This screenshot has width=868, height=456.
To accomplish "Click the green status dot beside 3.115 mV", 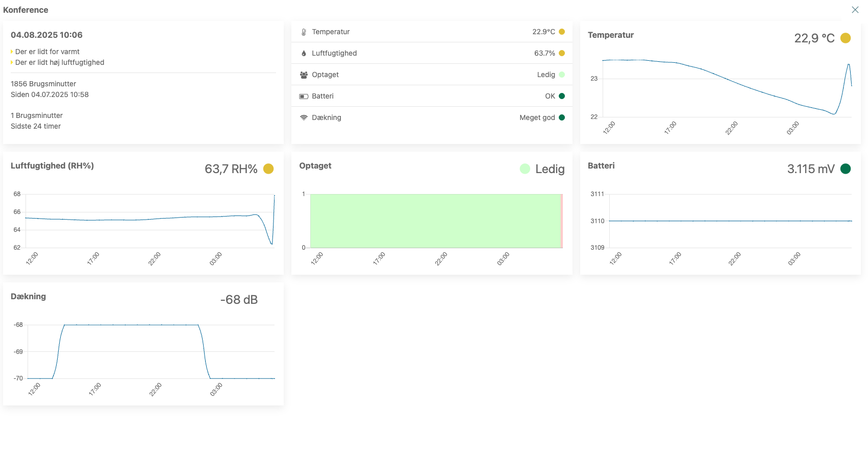I will [846, 169].
